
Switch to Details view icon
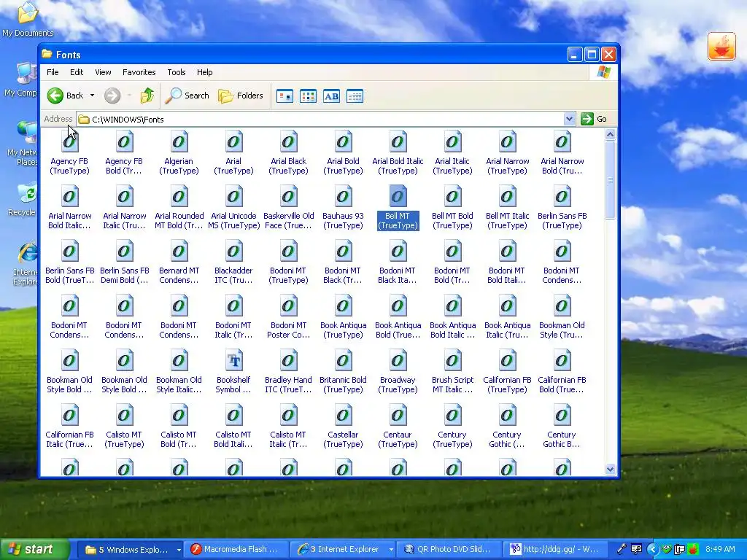click(x=355, y=96)
